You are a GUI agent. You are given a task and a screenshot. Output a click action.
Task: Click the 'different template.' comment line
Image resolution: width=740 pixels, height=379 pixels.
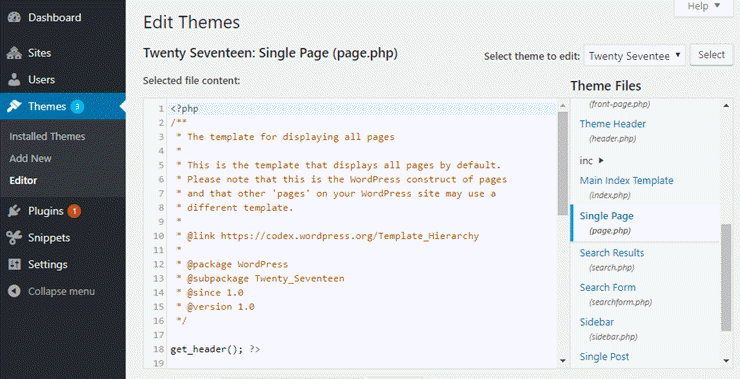coord(235,208)
